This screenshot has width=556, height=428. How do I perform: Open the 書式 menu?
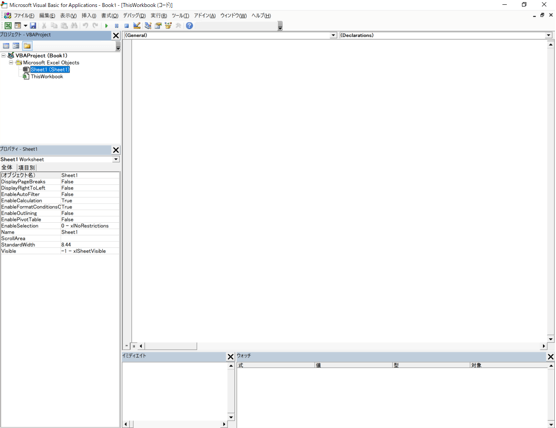click(x=110, y=16)
